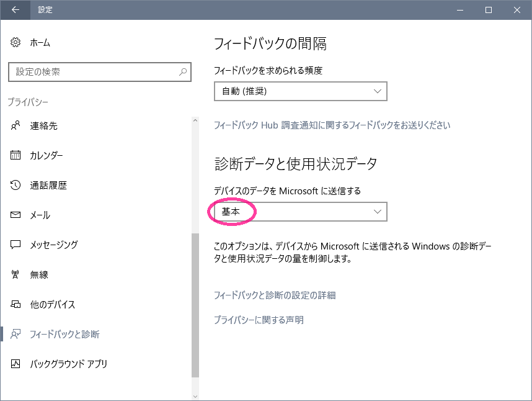Click the フィードバックの間隔 heading

point(270,44)
